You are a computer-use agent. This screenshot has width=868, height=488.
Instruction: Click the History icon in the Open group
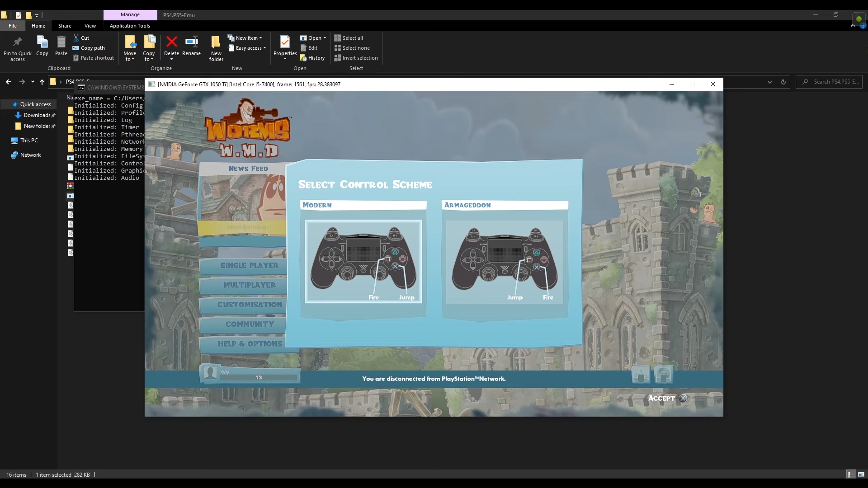pyautogui.click(x=312, y=58)
